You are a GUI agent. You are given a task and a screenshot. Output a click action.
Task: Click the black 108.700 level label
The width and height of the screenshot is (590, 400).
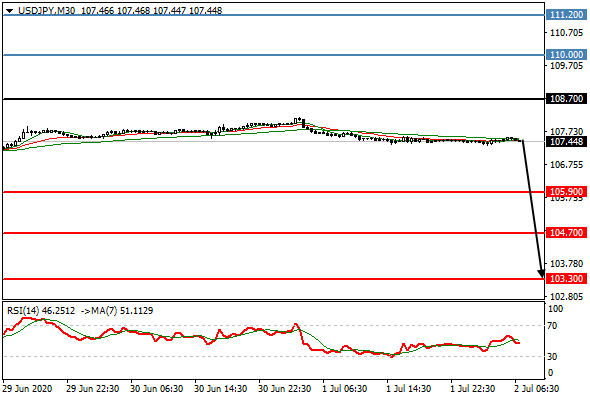(566, 99)
